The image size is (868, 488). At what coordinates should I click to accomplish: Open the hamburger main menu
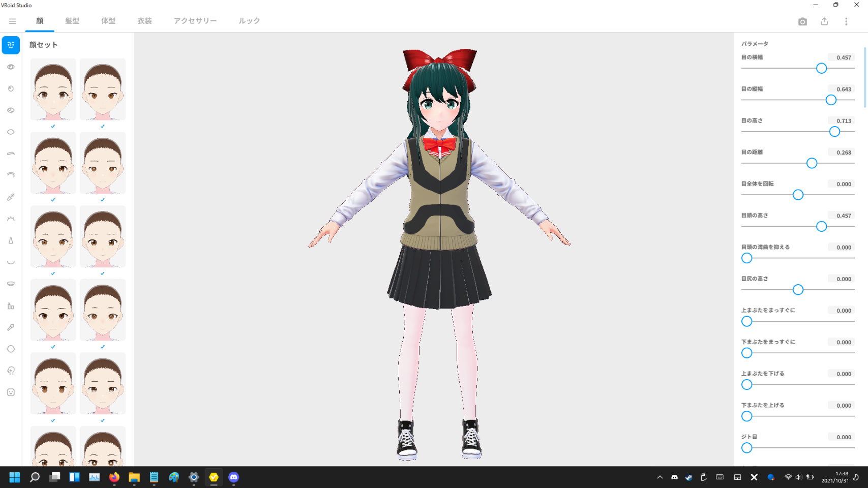[13, 21]
